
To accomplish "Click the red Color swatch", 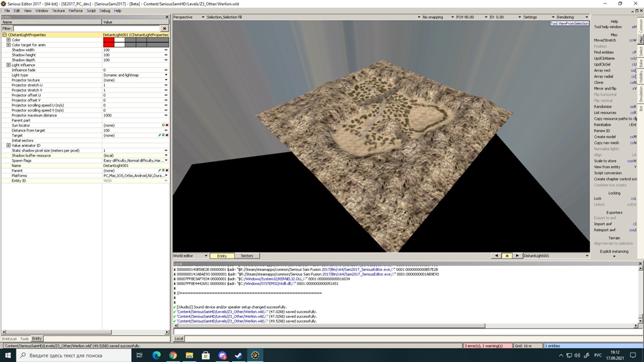I will [109, 40].
